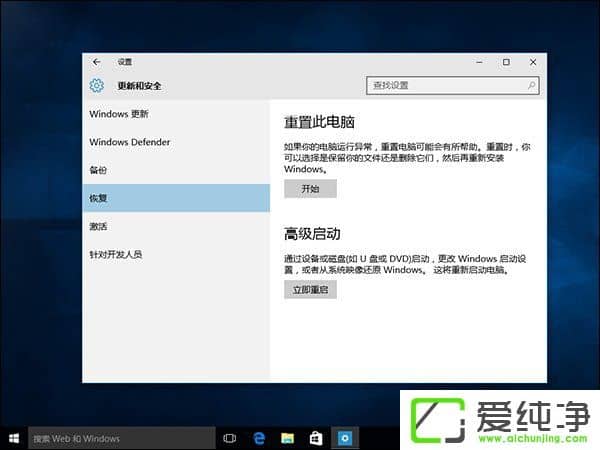Open Windows Defender settings page

click(x=130, y=142)
